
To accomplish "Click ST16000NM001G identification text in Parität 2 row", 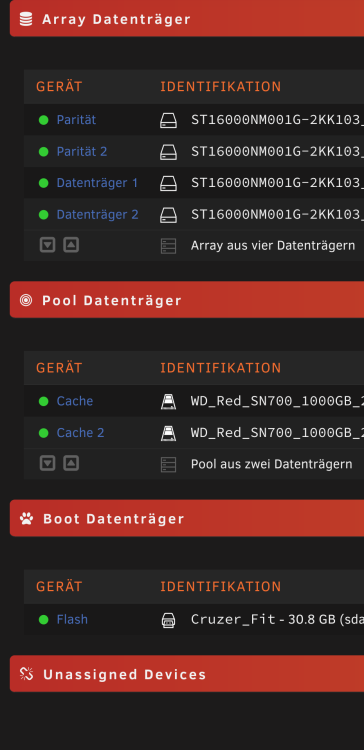I will pyautogui.click(x=277, y=151).
